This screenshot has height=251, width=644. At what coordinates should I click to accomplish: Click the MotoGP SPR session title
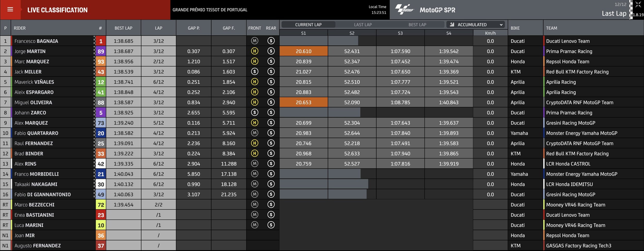coord(437,10)
